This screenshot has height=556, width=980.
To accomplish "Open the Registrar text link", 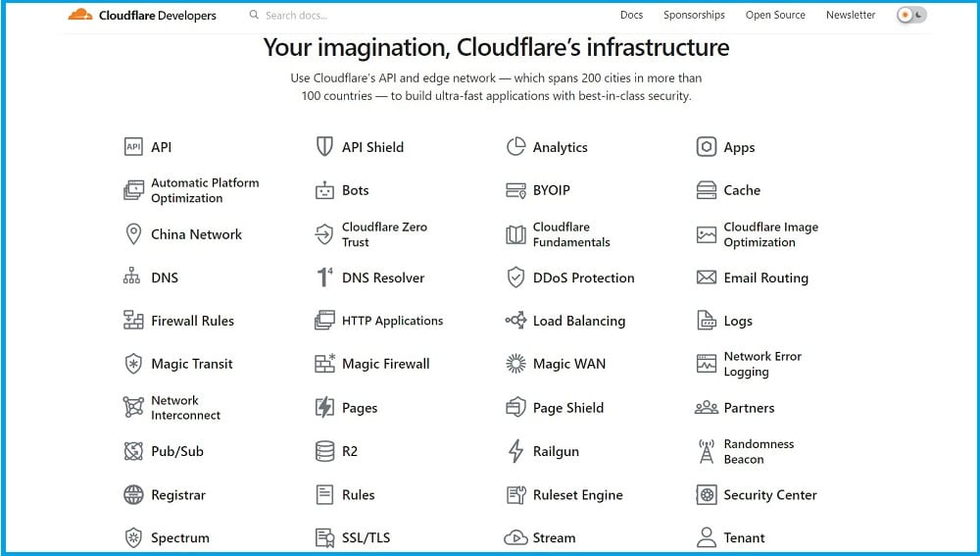I will 178,494.
